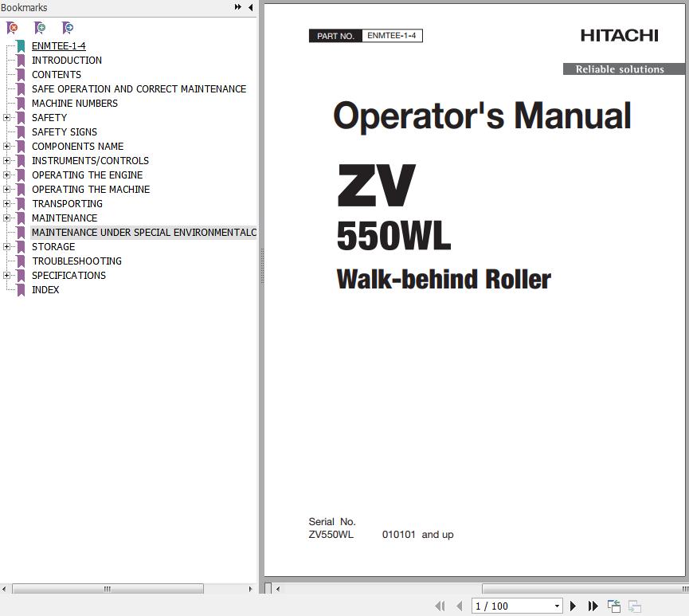Click the add new bookmark icon
Screen dimensions: 689x616
tap(40, 28)
